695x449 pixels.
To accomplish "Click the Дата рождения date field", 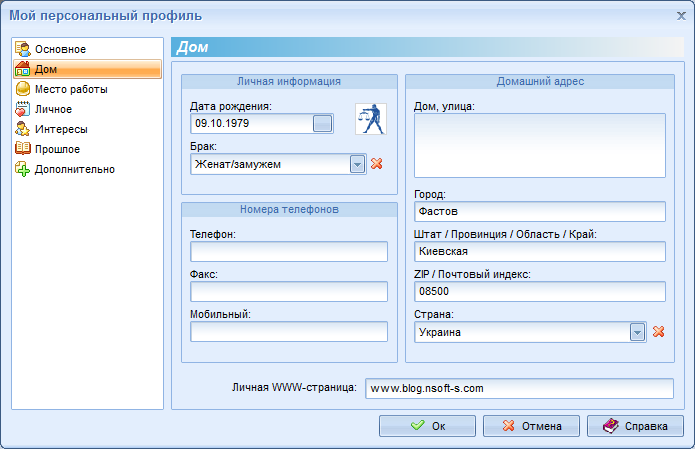I will (262, 123).
